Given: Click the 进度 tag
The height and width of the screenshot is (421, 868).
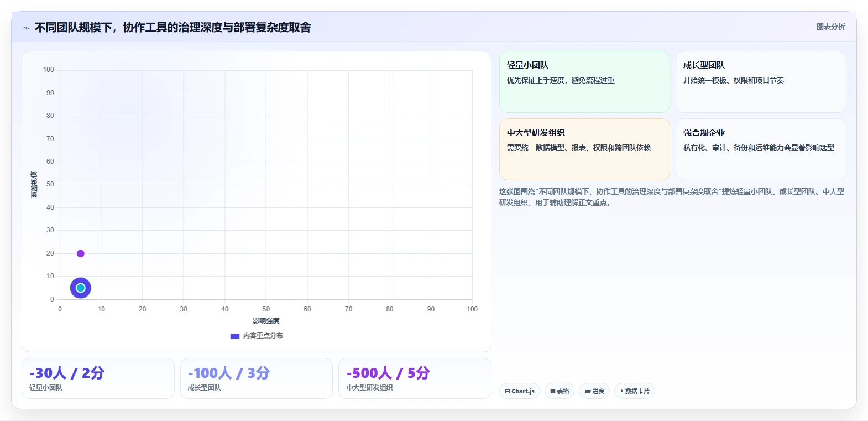Looking at the screenshot, I should tap(594, 391).
